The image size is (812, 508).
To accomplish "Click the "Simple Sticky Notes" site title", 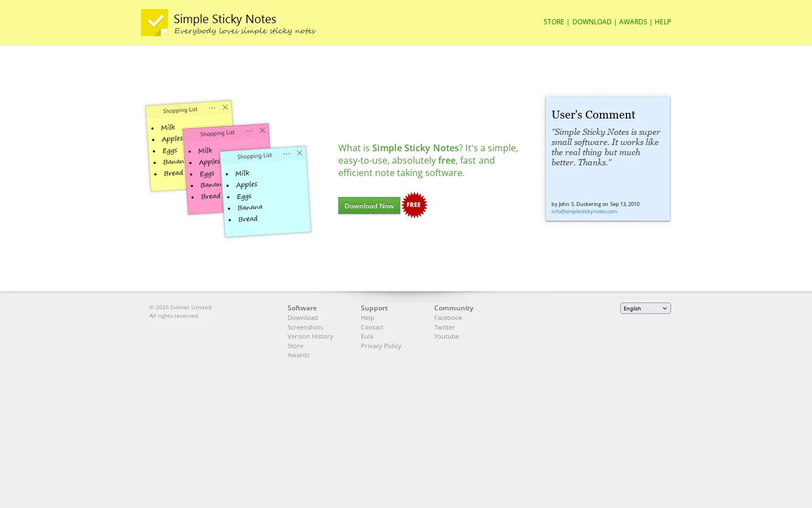I will pyautogui.click(x=225, y=19).
